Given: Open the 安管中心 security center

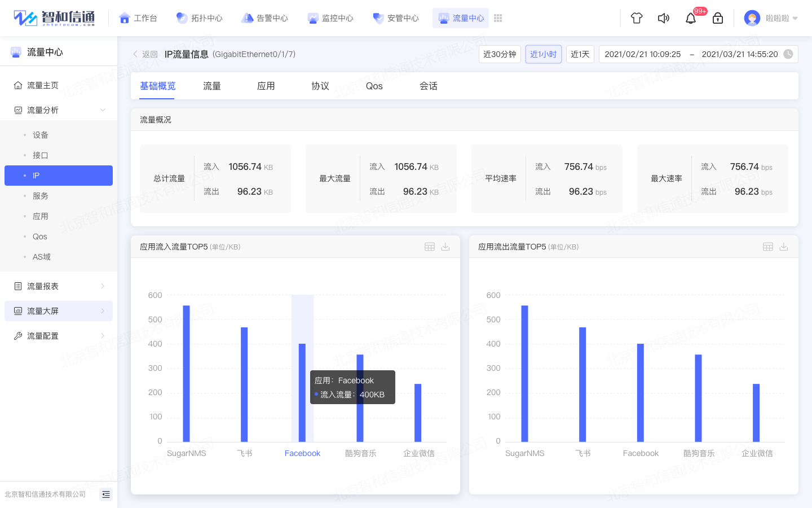Looking at the screenshot, I should pyautogui.click(x=396, y=18).
